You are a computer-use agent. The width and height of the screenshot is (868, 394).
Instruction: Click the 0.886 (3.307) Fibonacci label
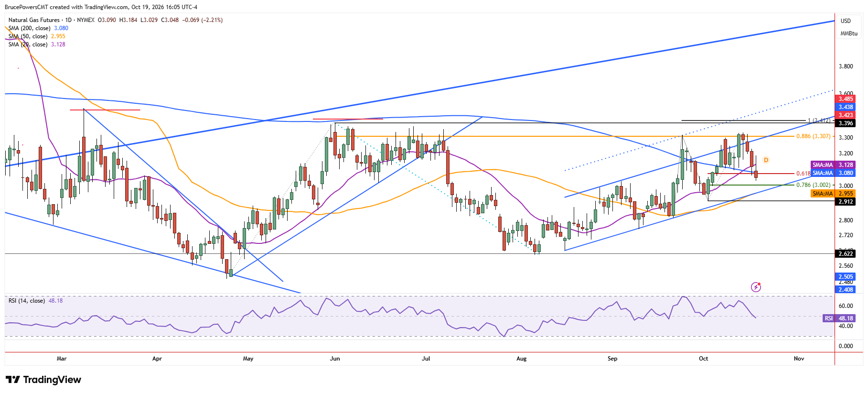tap(813, 136)
